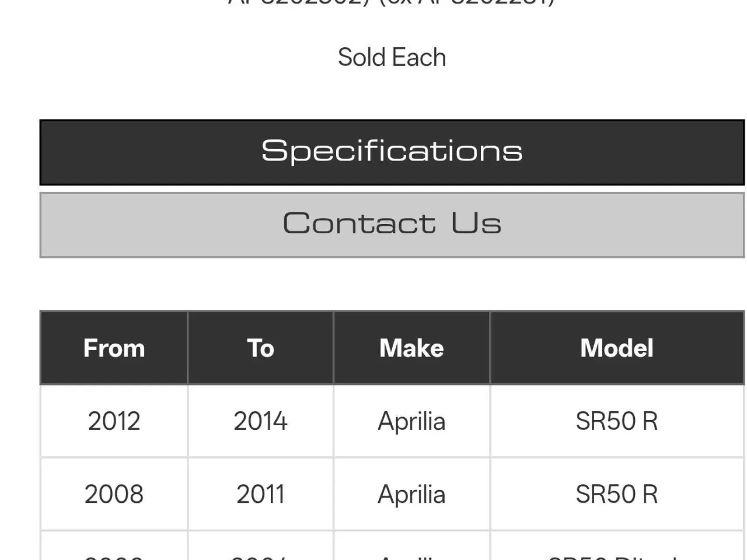Screen dimensions: 747x560
Task: Select SR50 R in the second row
Action: click(x=616, y=494)
